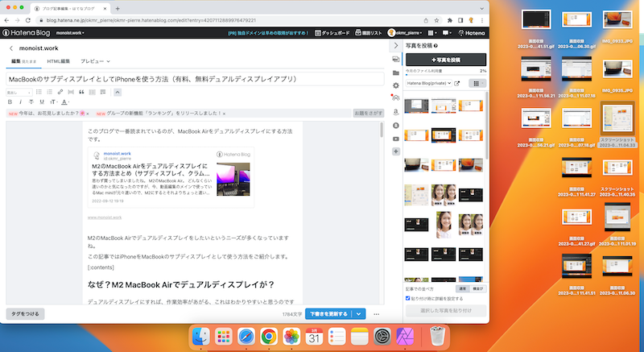This screenshot has width=644, height=352.
Task: Insert a read-more separator
Action: coord(71,92)
